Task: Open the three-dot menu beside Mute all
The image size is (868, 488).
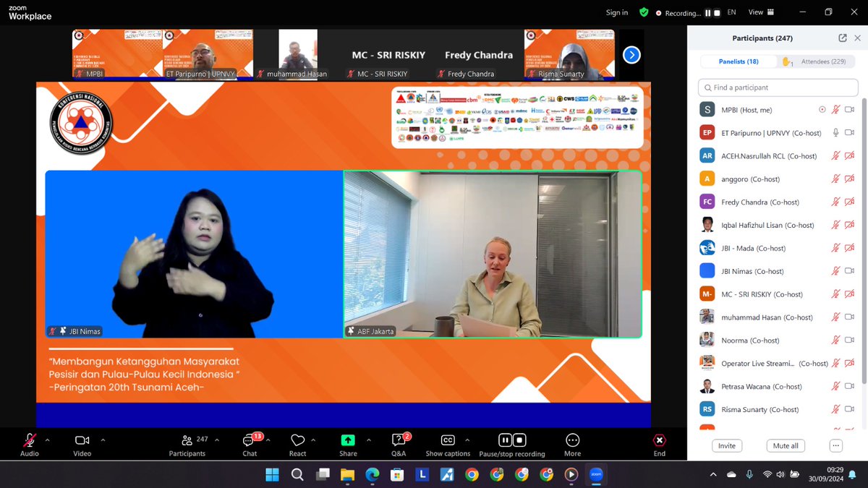Action: pos(836,446)
